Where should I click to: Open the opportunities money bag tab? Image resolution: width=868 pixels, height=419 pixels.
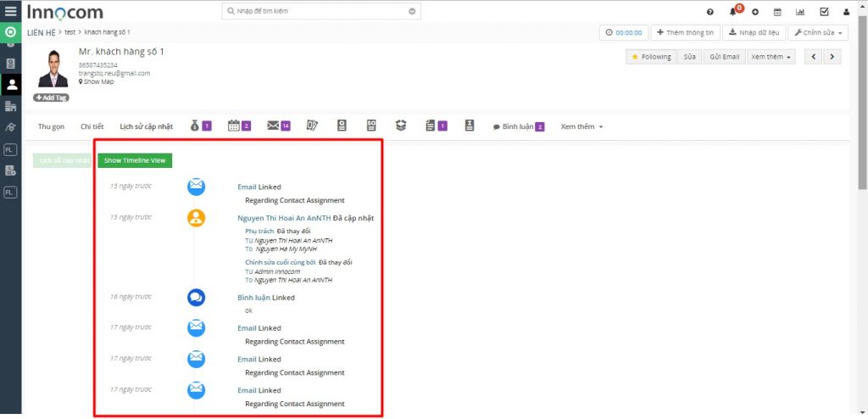(201, 126)
